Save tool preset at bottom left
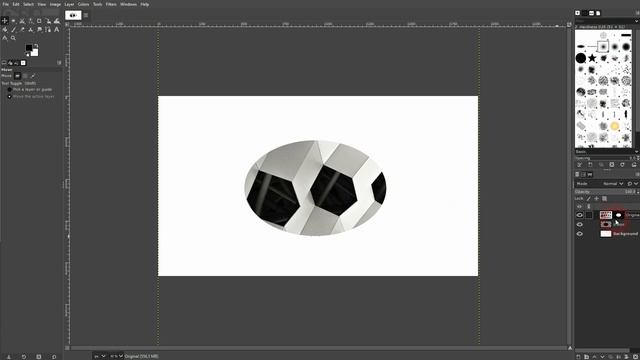Viewport: 640px width, 360px height. click(x=9, y=357)
